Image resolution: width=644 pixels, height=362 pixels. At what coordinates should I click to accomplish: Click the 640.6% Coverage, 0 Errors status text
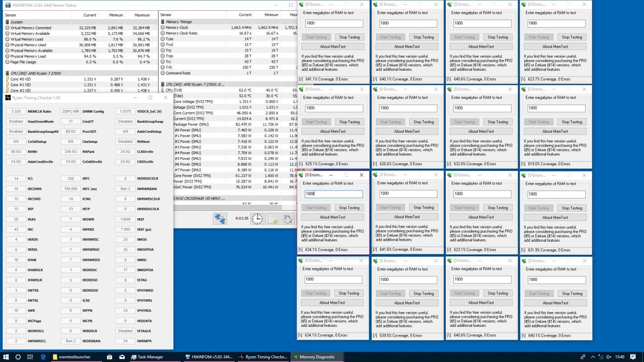(x=475, y=79)
